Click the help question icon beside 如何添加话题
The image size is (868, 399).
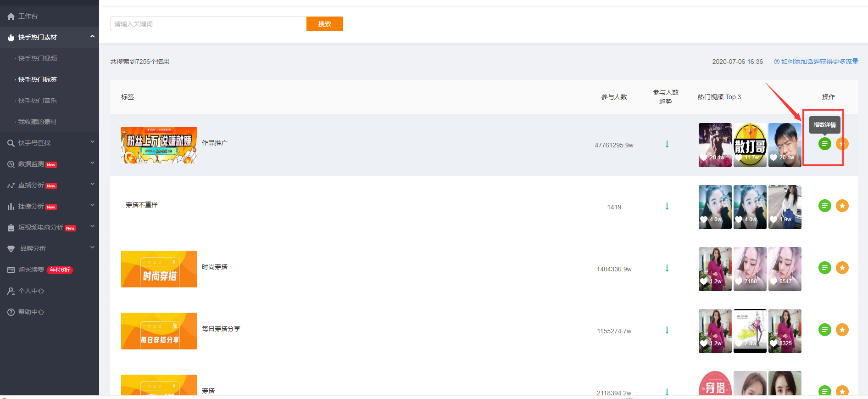click(777, 62)
